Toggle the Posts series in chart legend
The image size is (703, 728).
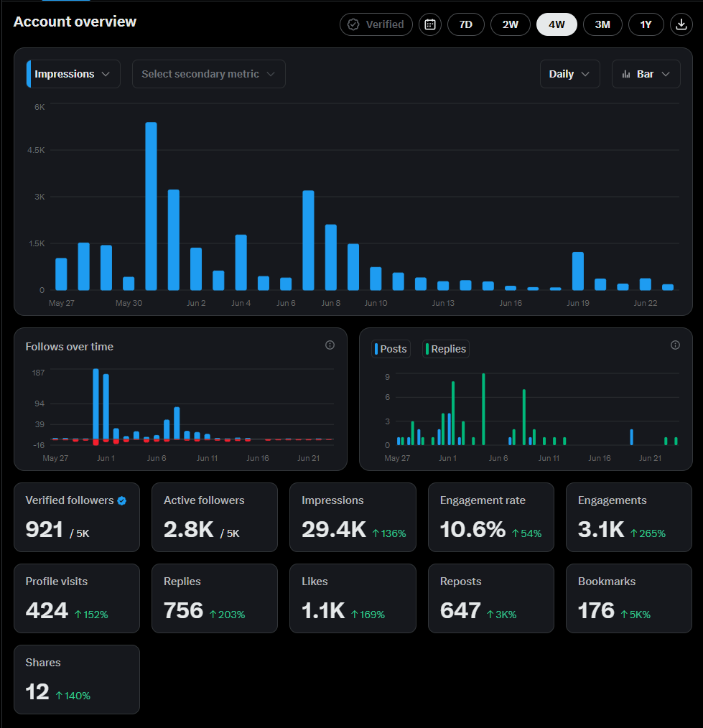tap(391, 349)
